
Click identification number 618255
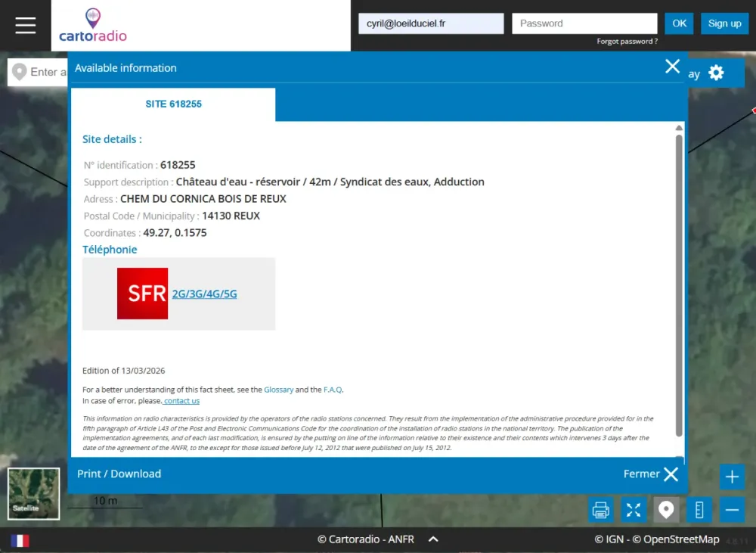tap(178, 165)
